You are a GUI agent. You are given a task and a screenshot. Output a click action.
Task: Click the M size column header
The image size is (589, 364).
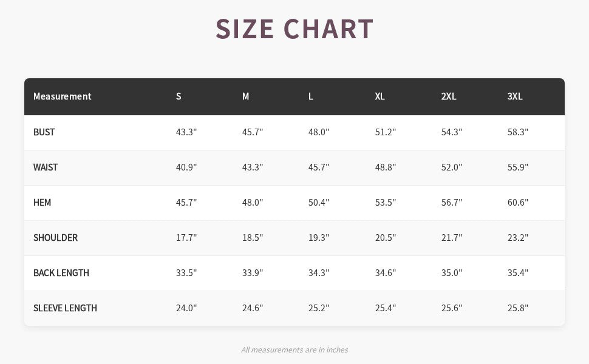click(x=245, y=96)
